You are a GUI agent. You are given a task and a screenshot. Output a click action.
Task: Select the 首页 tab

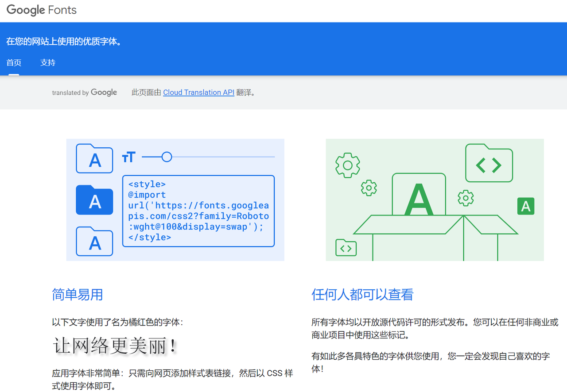[14, 63]
